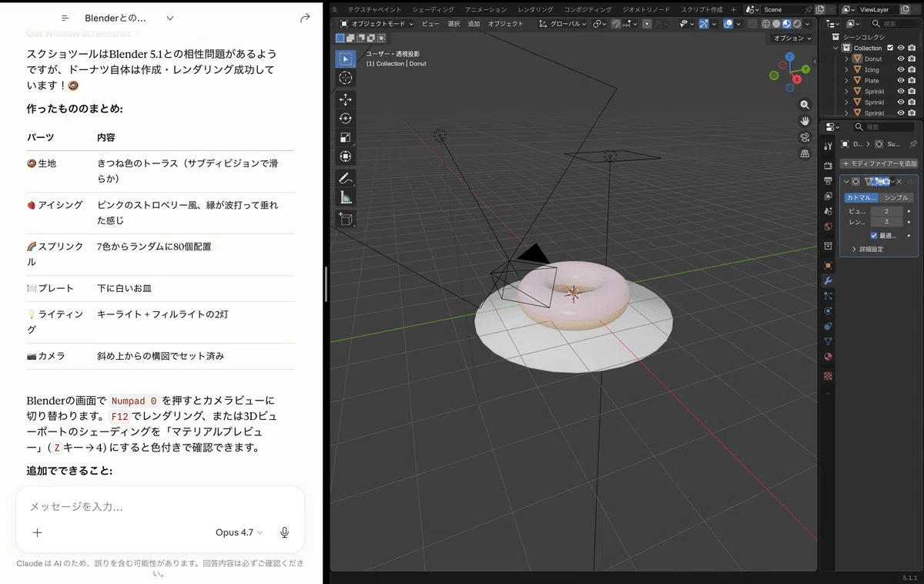Click the viewport zoom magnifier icon

(x=805, y=105)
